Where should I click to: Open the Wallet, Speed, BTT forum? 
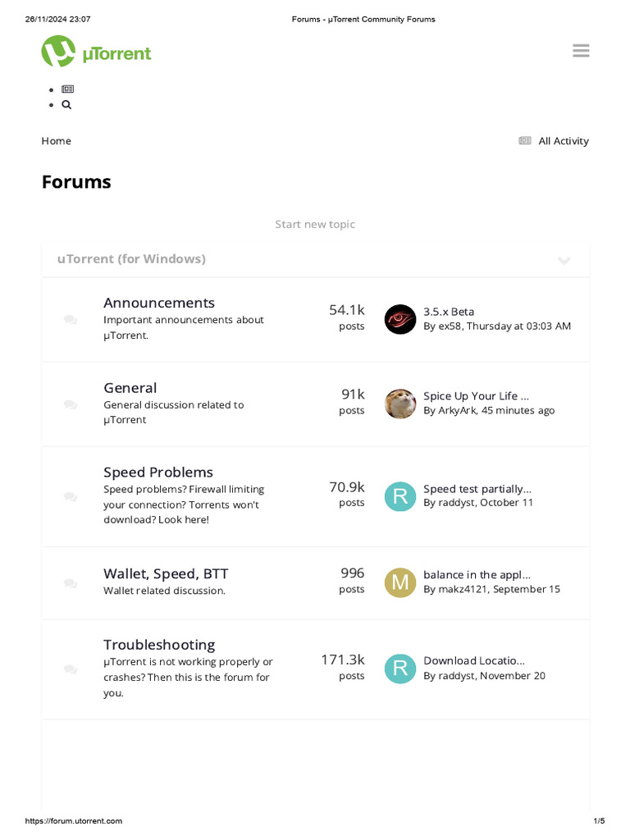pos(166,573)
